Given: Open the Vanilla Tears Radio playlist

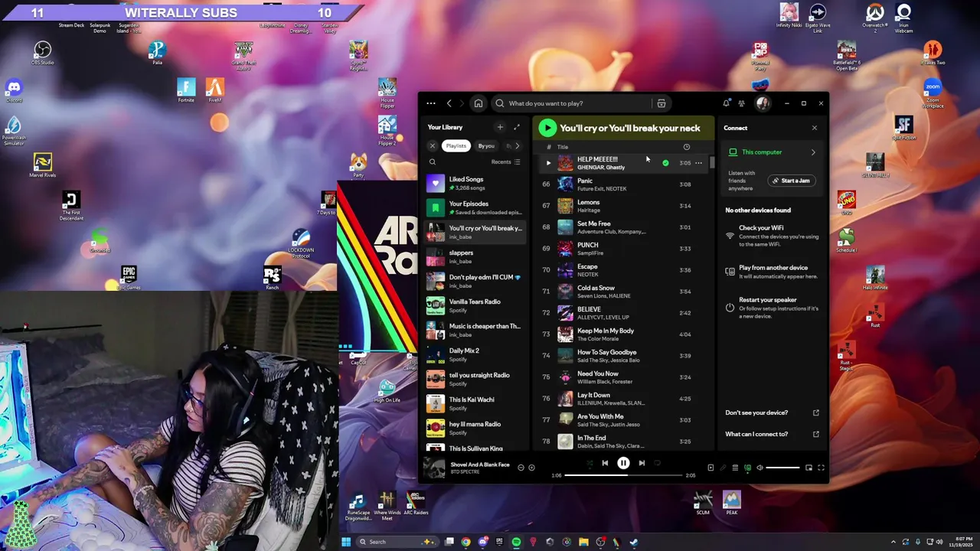Looking at the screenshot, I should point(475,306).
